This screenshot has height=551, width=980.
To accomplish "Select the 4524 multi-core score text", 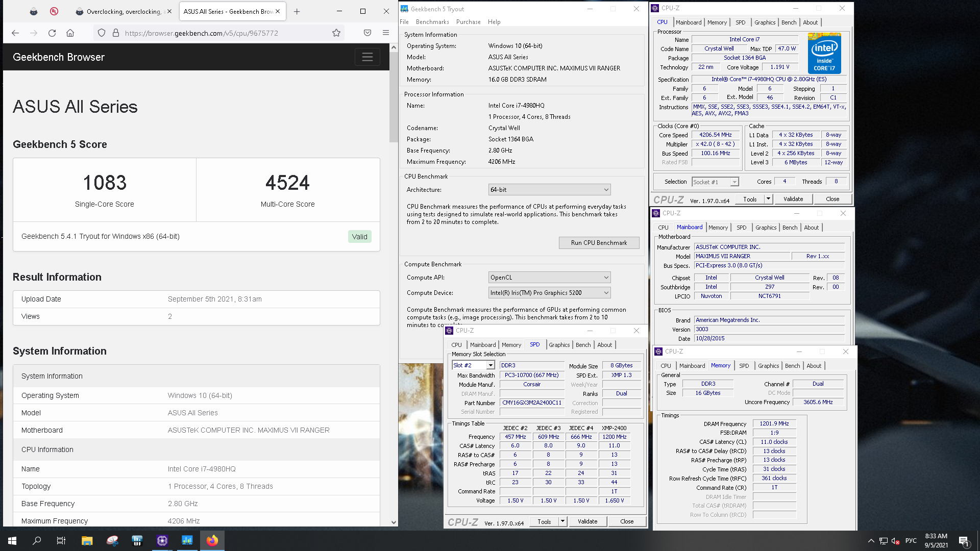I will click(x=287, y=183).
